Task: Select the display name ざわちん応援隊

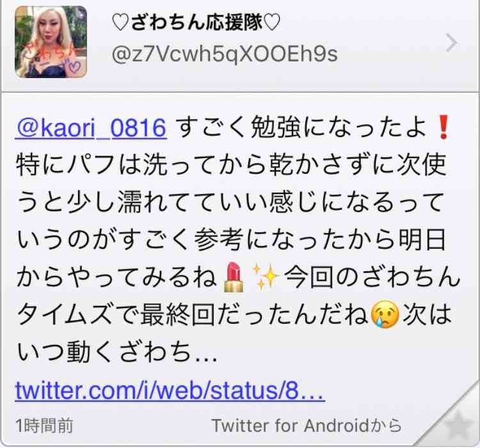Action: [196, 22]
